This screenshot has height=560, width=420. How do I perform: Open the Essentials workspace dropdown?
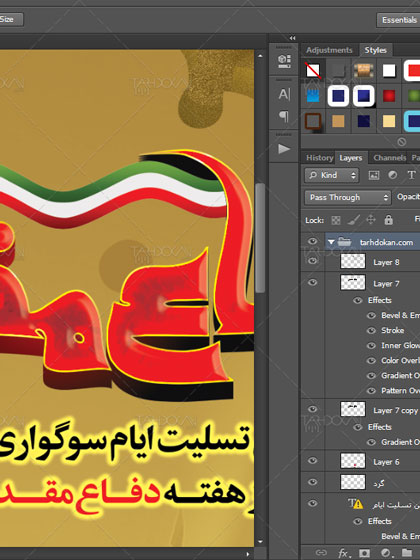point(398,20)
